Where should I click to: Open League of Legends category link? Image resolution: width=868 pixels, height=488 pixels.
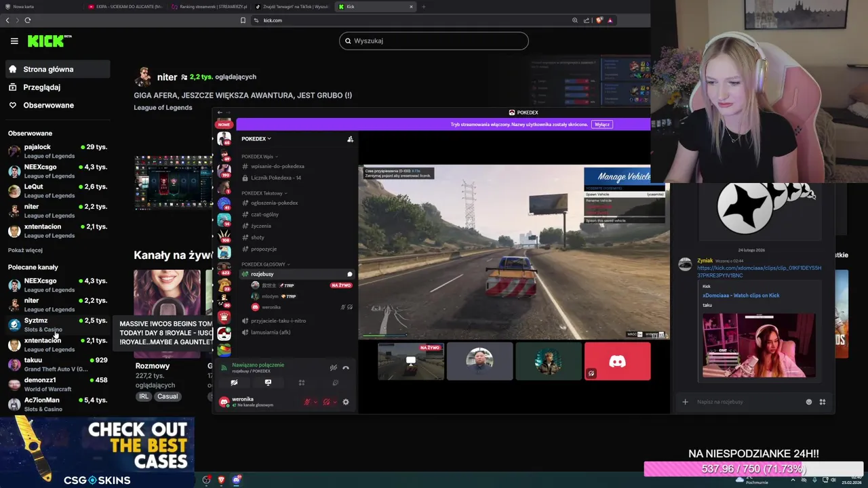163,107
